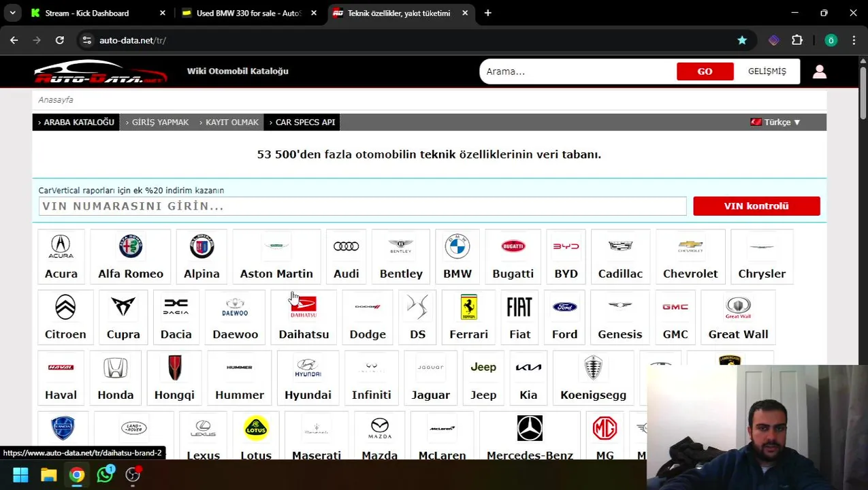
Task: Open the Bentley brand tile
Action: click(x=401, y=257)
